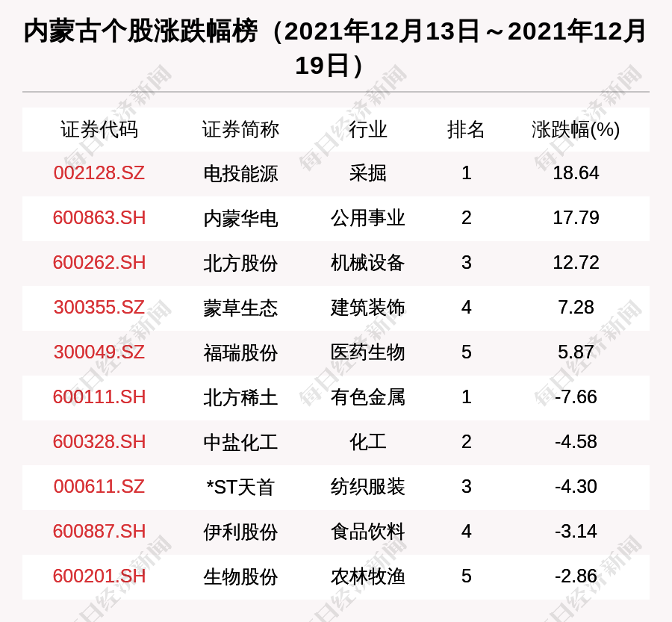Select stock code 600111.SH
Viewport: 672px width, 622px height.
99,397
